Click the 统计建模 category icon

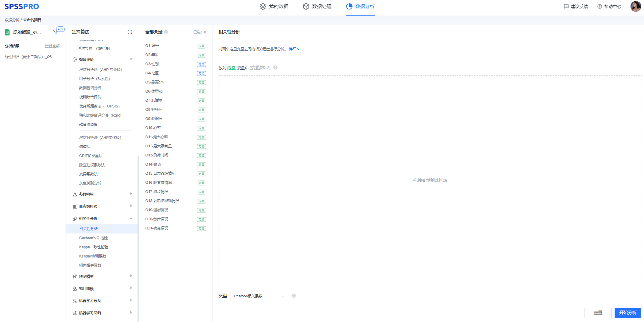[75, 289]
